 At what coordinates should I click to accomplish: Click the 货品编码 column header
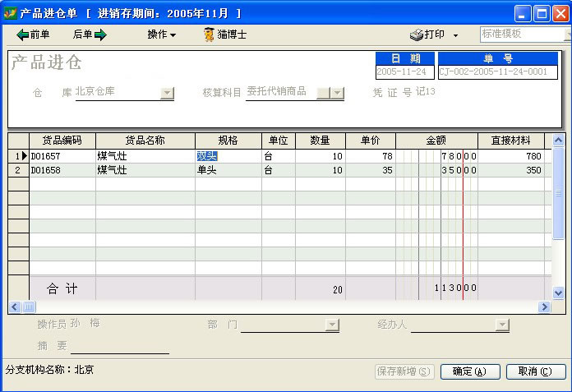tap(62, 140)
